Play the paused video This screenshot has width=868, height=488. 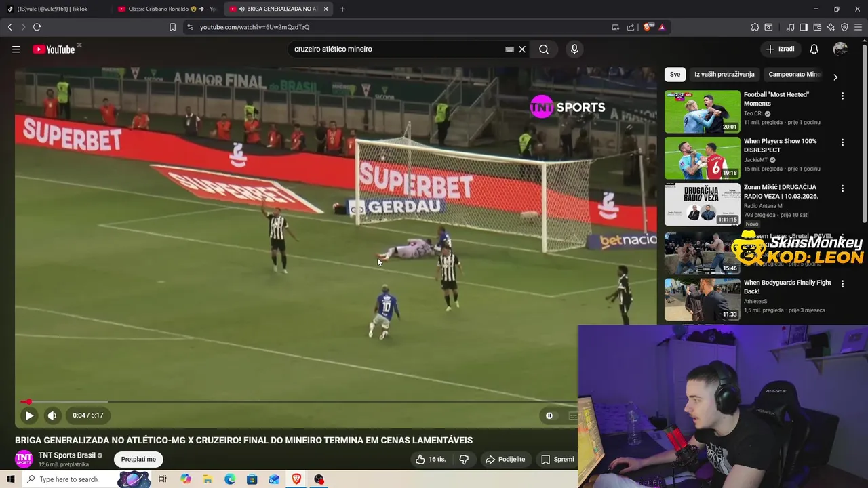click(29, 415)
